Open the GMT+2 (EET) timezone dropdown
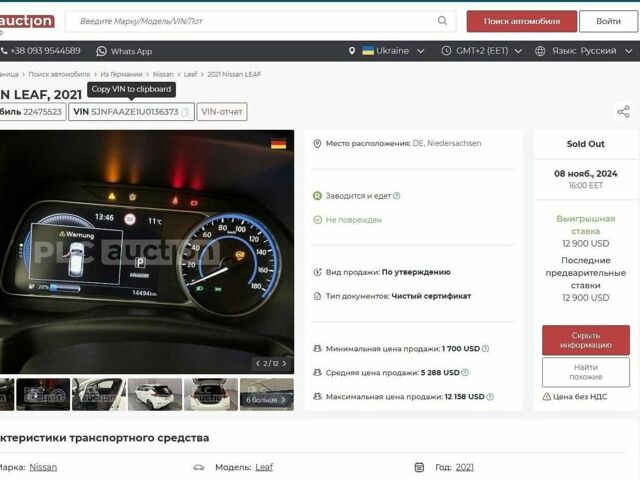Viewport: 640px width, 480px height. pos(482,51)
